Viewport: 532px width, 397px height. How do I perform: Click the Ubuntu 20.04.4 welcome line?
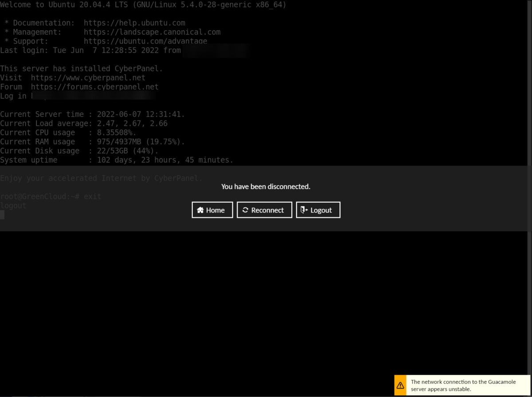click(143, 4)
